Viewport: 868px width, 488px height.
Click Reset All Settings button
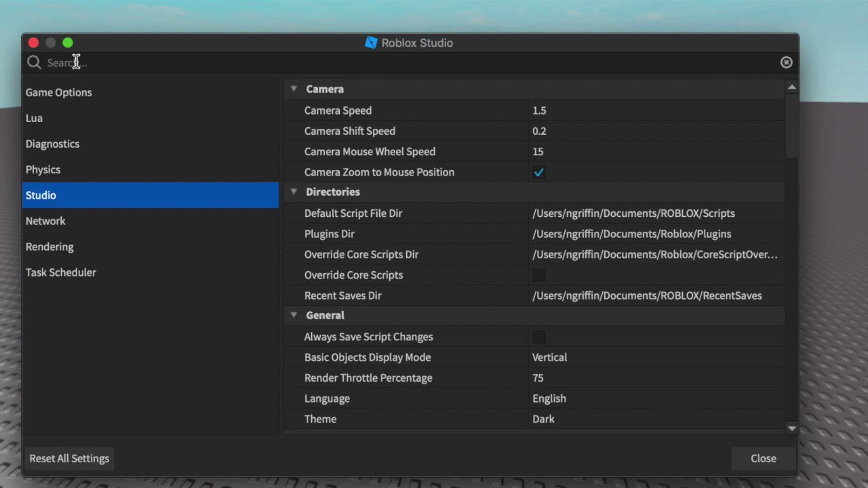(x=69, y=459)
